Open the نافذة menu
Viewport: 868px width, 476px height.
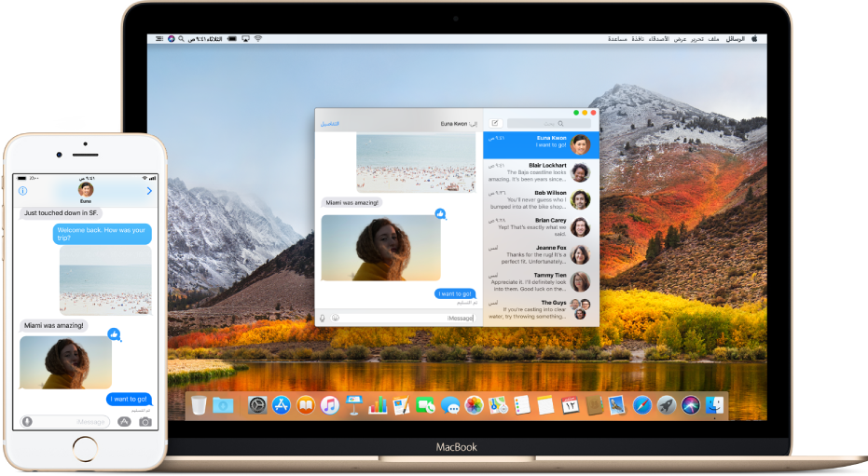(x=638, y=39)
